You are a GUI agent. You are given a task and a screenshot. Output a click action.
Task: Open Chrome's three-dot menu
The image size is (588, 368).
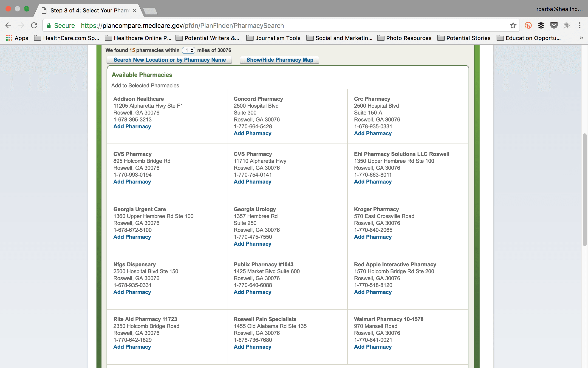pos(580,25)
